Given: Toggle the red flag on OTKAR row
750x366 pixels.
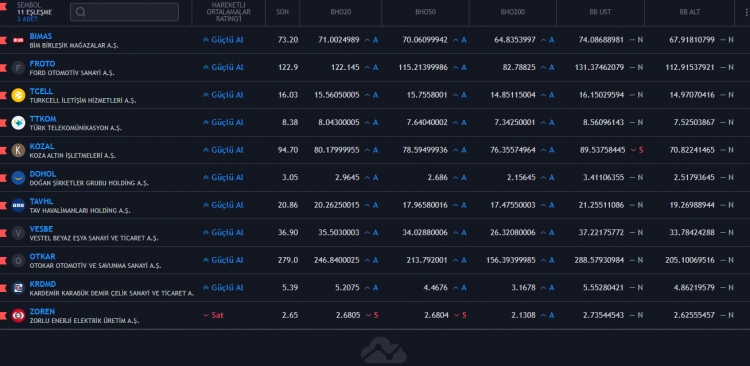Looking at the screenshot, I should [3, 260].
